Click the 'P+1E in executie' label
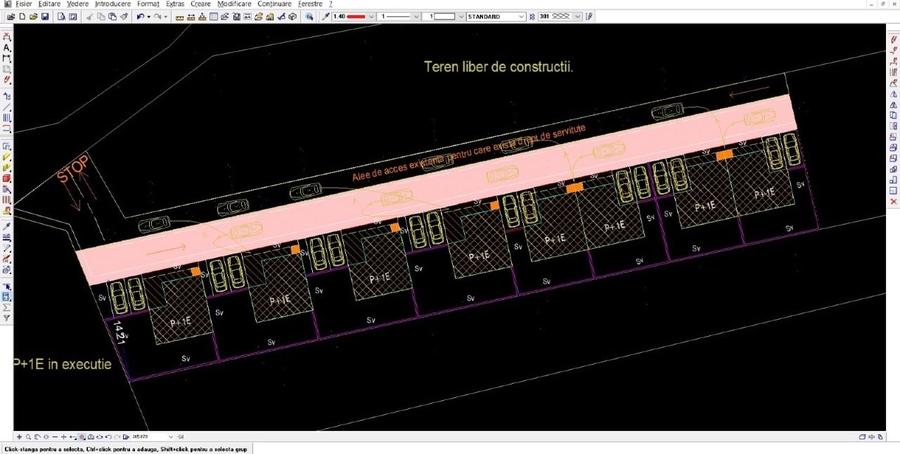 click(62, 365)
